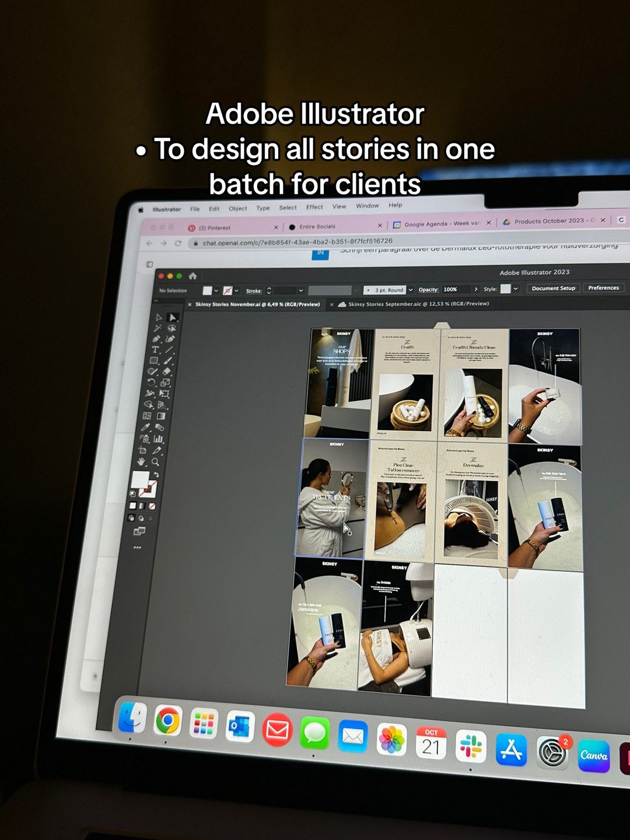Screen dimensions: 630x840
Task: Select the Symbol Sprayer tool
Action: point(145,439)
